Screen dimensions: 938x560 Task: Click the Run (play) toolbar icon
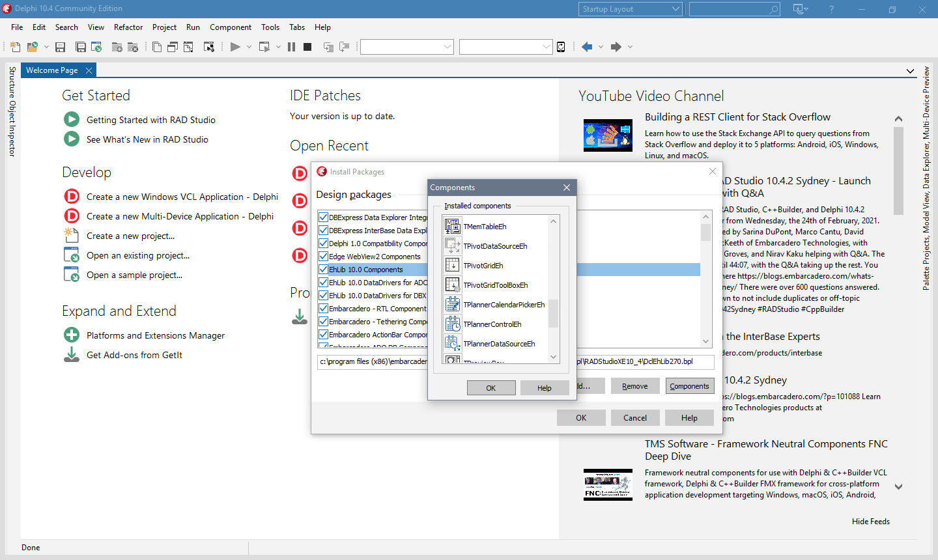235,47
